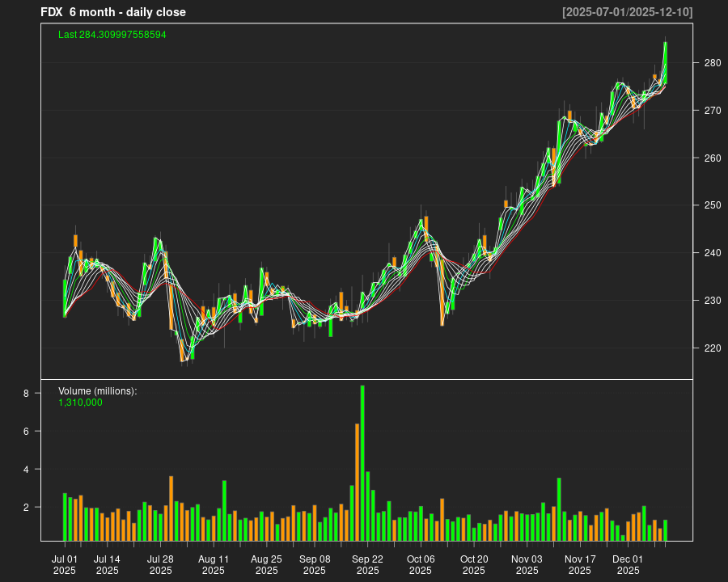Image resolution: width=728 pixels, height=582 pixels.
Task: Click the Volume (millions) panel label
Action: coord(96,390)
